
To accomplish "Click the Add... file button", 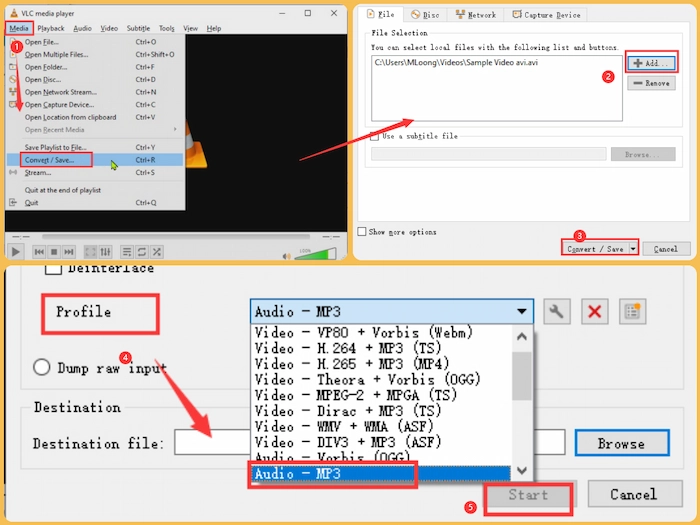I will pos(651,63).
